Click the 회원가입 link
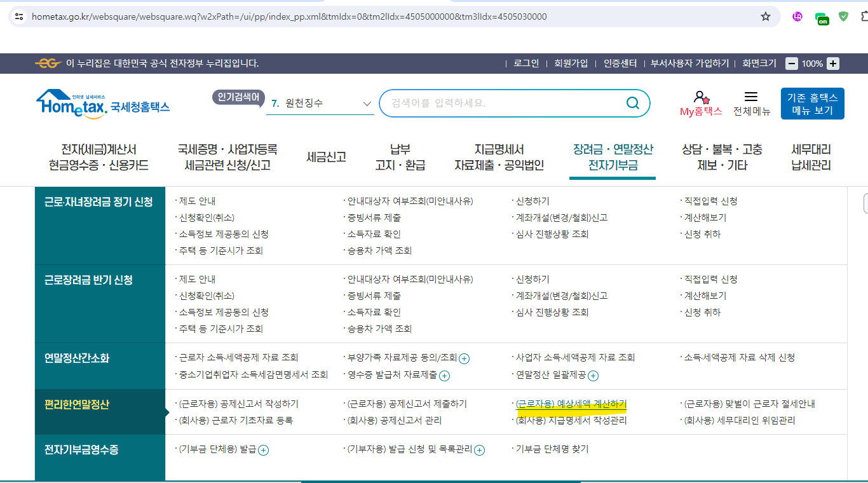The height and width of the screenshot is (483, 868). pyautogui.click(x=571, y=64)
